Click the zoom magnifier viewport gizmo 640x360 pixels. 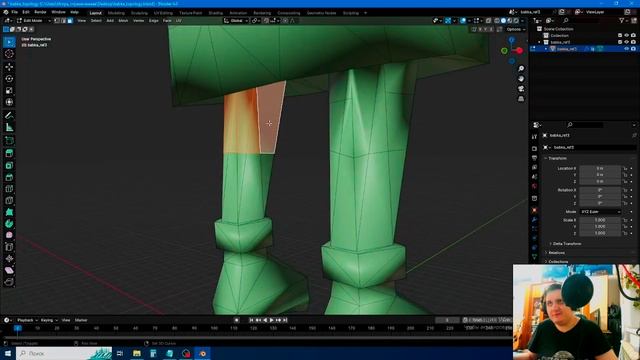click(521, 69)
